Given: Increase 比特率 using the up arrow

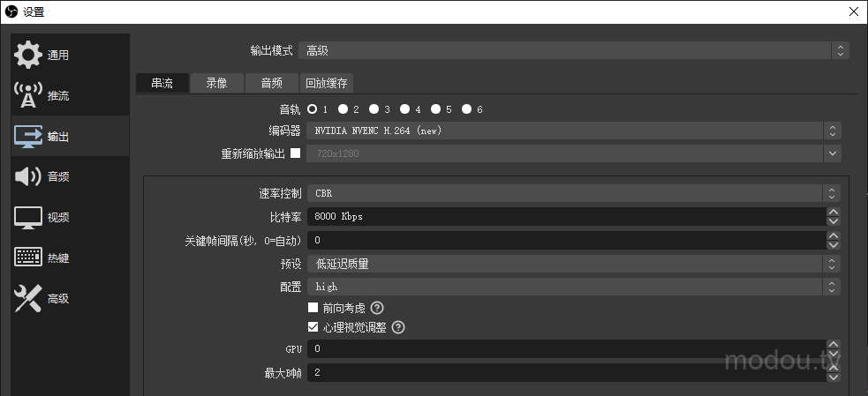Looking at the screenshot, I should [834, 212].
